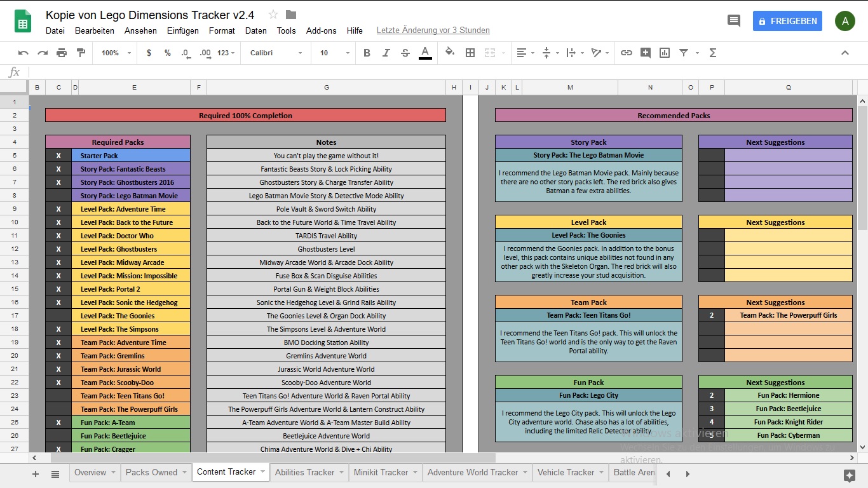Screen dimensions: 868x488
Task: Open the fill color picker
Action: [450, 53]
